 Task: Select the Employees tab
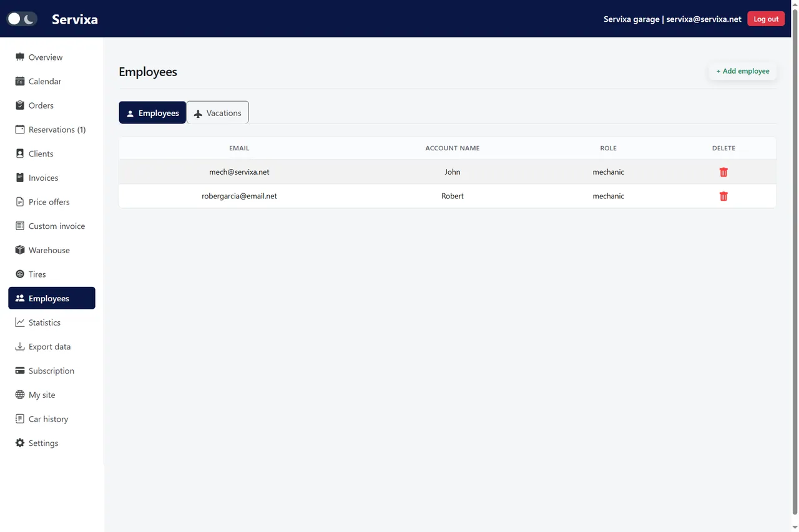[x=152, y=113]
